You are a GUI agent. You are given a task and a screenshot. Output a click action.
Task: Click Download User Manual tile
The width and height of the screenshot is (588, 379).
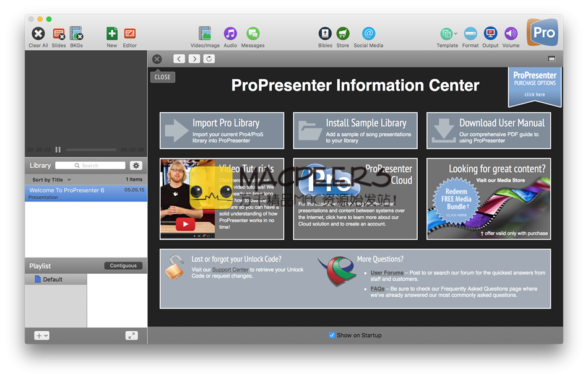[x=488, y=131]
